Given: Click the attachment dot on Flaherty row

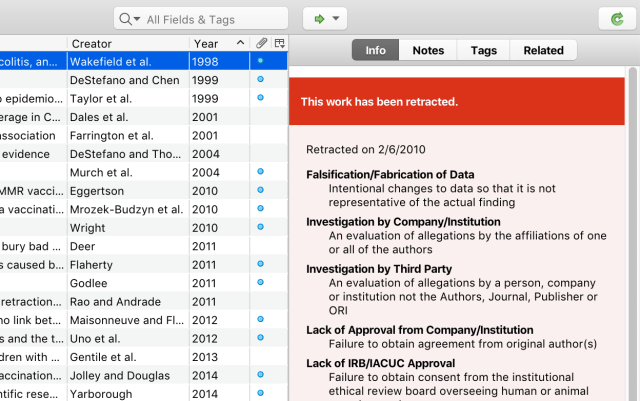Looking at the screenshot, I should [x=261, y=264].
